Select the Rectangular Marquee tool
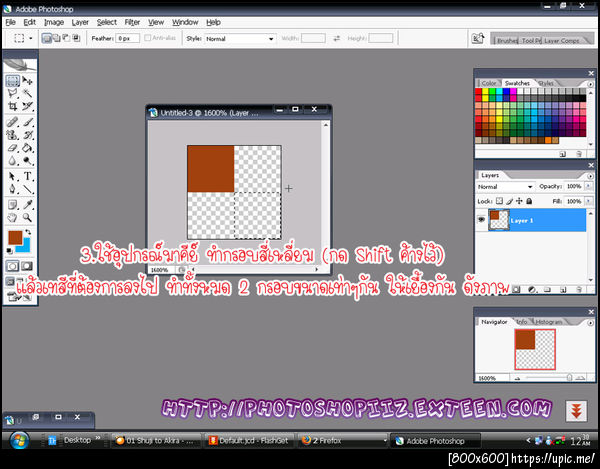The image size is (600, 469). [x=12, y=81]
